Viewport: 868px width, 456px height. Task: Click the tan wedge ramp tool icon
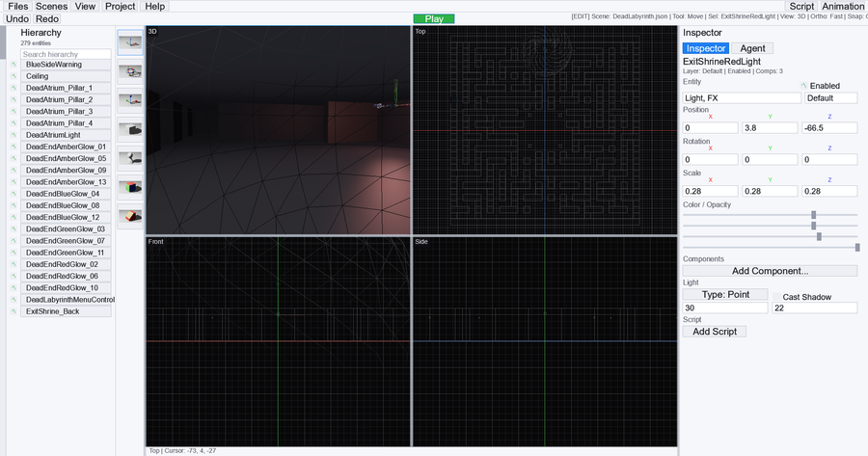click(x=130, y=216)
